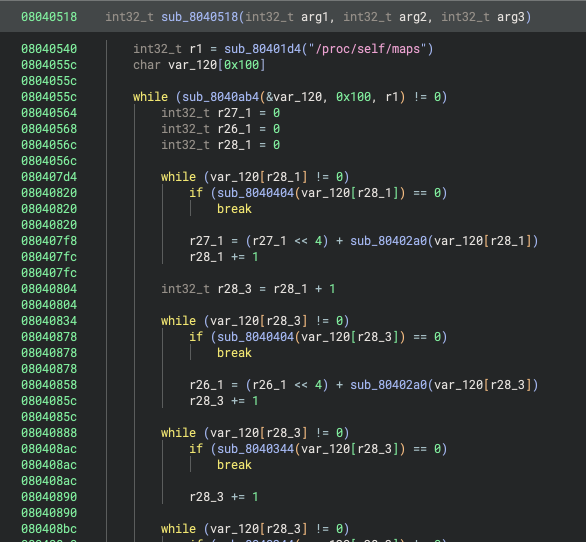
Task: Open sub_8040344 called with var_120[r28_3]
Action: pos(256,449)
